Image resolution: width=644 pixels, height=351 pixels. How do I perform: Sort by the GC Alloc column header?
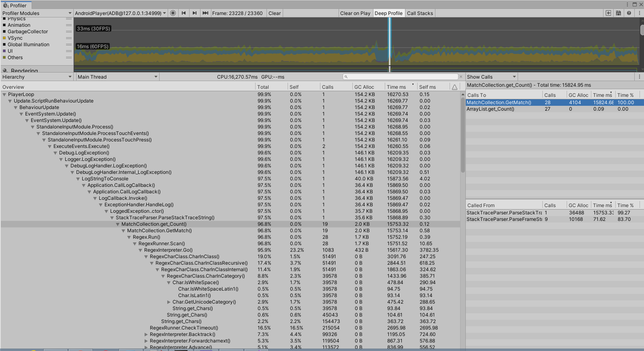tap(369, 87)
